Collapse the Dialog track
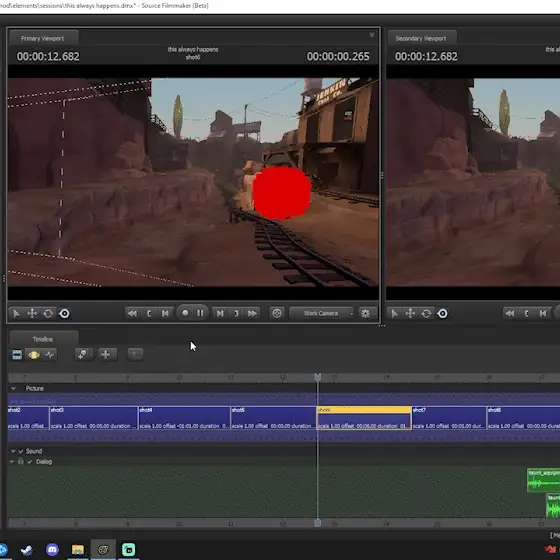 coord(12,462)
